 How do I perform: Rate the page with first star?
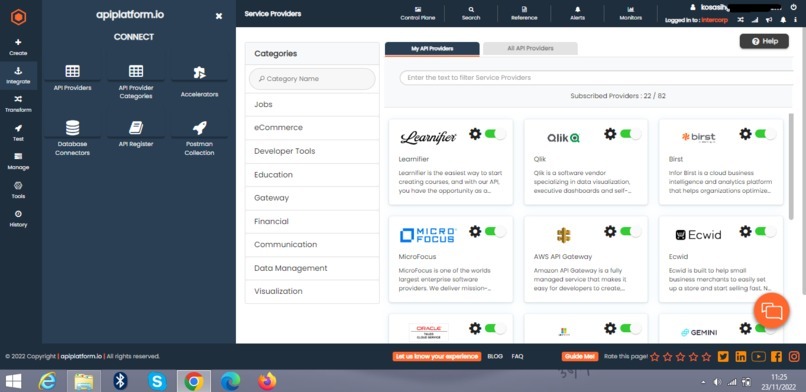[654, 357]
